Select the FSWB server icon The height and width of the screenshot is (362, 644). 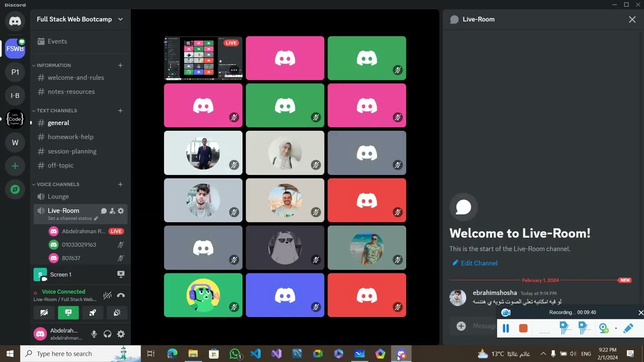15,49
